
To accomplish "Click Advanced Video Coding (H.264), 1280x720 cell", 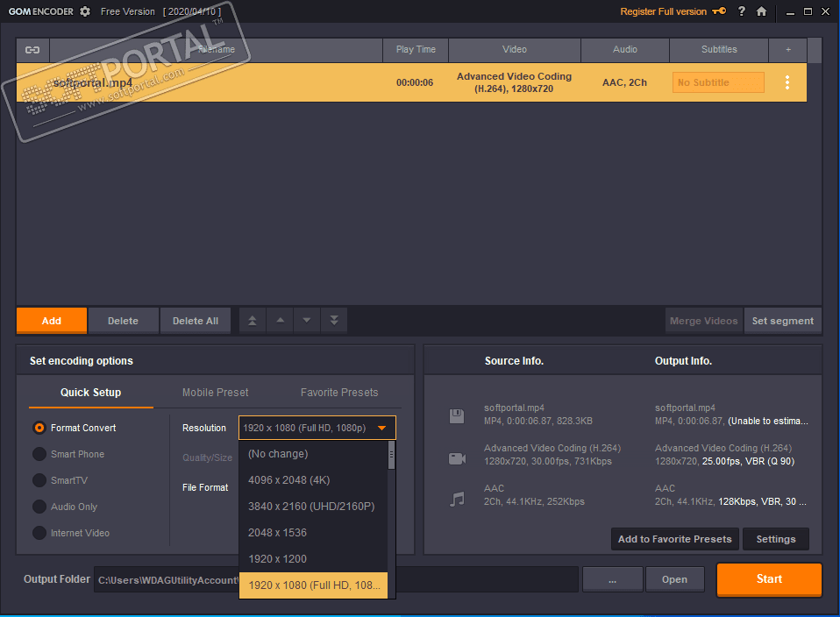I will point(515,82).
